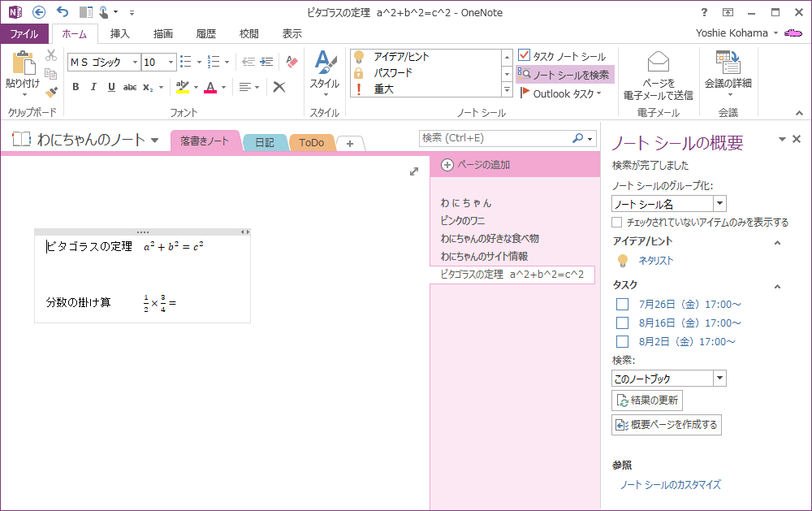Click the Find Tags button
The height and width of the screenshot is (511, 812).
[565, 75]
